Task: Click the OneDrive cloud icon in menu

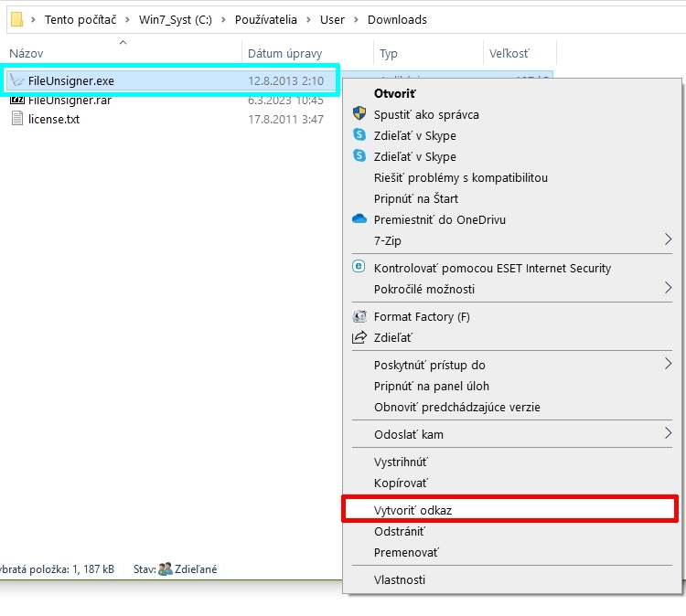Action: (x=359, y=219)
